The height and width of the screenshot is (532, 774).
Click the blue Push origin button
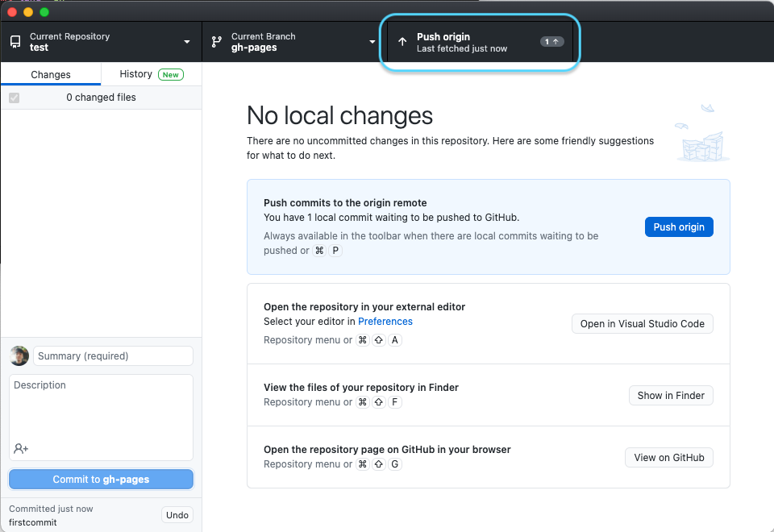click(x=679, y=227)
